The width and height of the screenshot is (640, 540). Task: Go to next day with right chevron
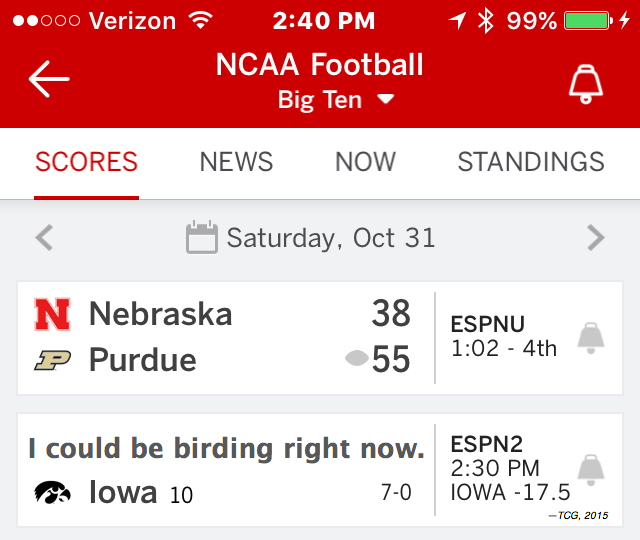tap(596, 238)
